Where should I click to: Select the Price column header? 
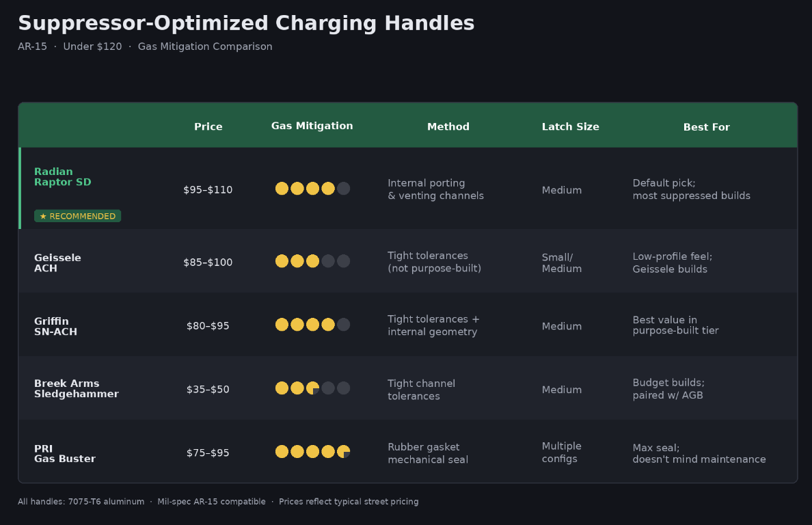208,127
